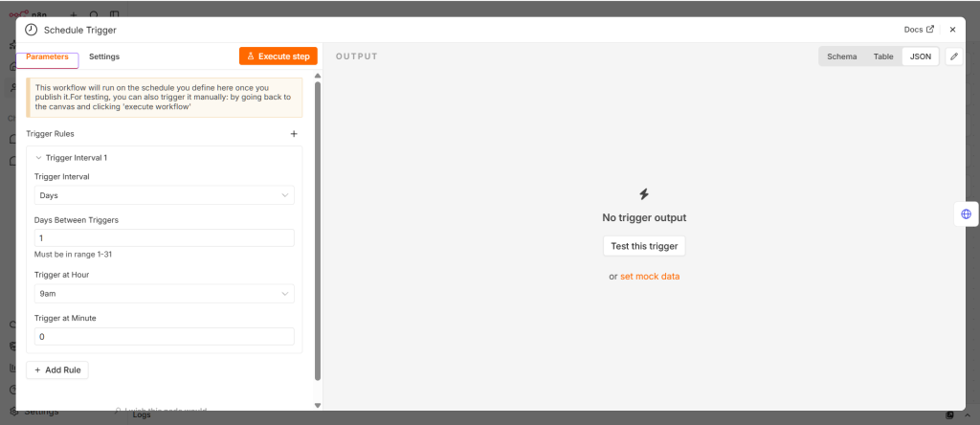Open the Trigger Interval Days dropdown
This screenshot has height=425, width=980.
(164, 195)
